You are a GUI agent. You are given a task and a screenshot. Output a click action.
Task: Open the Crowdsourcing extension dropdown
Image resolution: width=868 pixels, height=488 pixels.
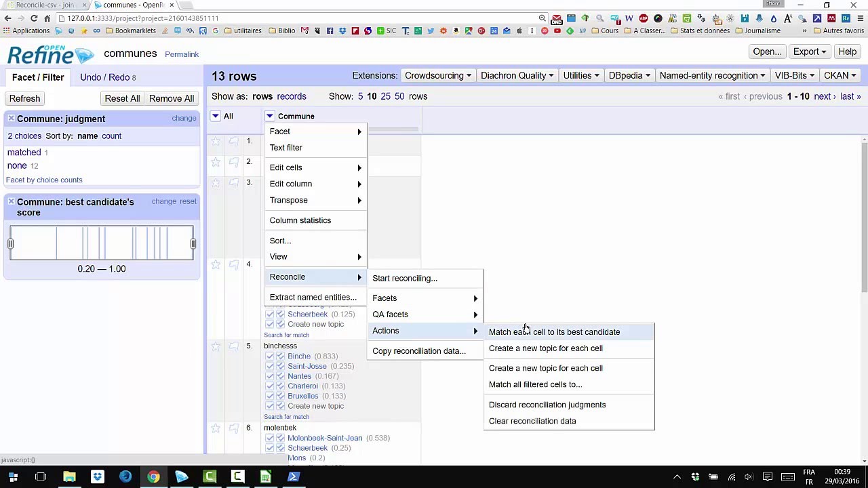click(x=437, y=76)
